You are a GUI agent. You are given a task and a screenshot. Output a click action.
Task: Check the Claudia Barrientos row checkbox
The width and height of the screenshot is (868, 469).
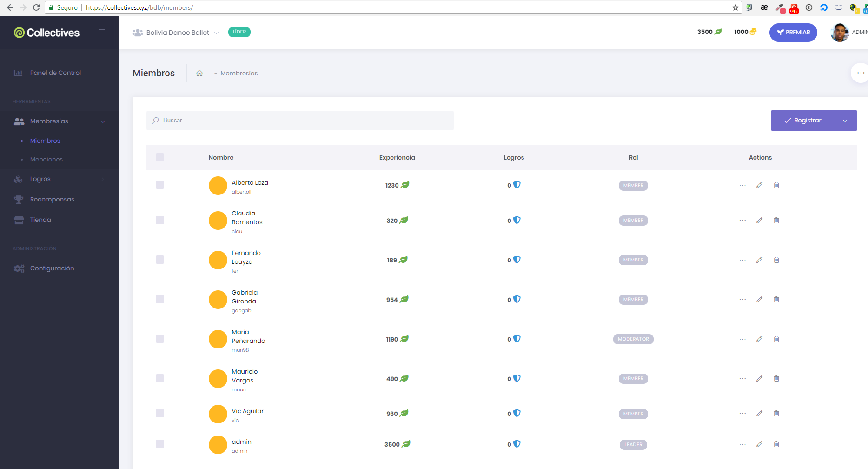160,220
